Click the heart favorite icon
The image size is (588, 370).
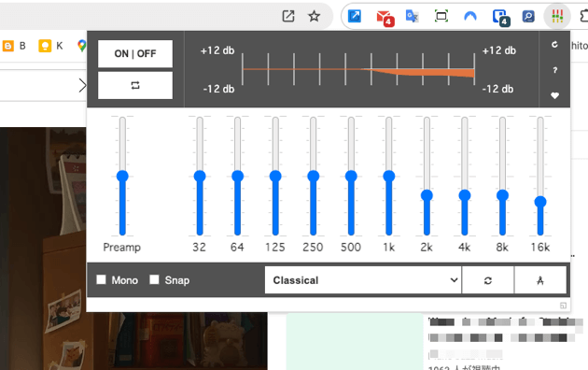tap(554, 95)
